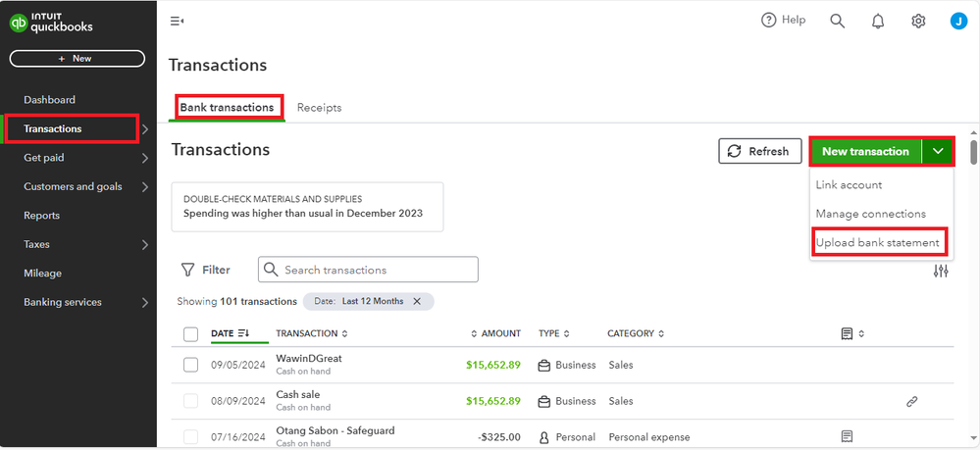Sort by the AMOUNT column header
Screen dimensions: 980x450
tap(495, 333)
